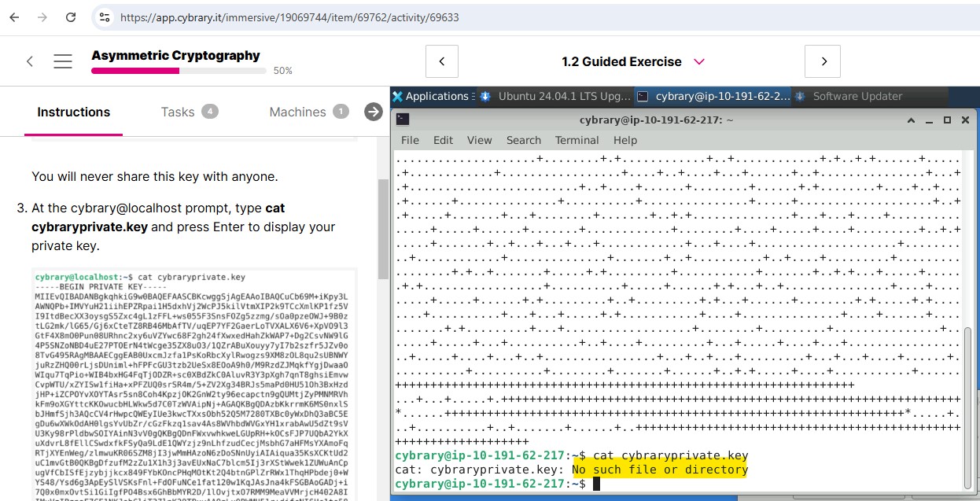
Task: Go to next exercise arrow button
Action: (x=823, y=61)
